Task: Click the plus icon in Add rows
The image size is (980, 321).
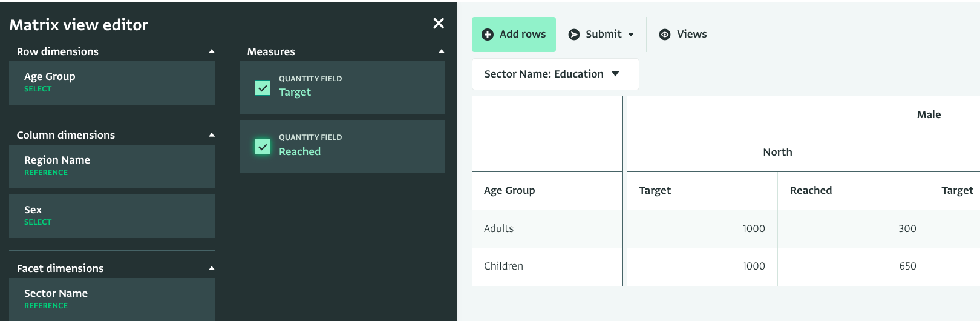Action: coord(487,35)
